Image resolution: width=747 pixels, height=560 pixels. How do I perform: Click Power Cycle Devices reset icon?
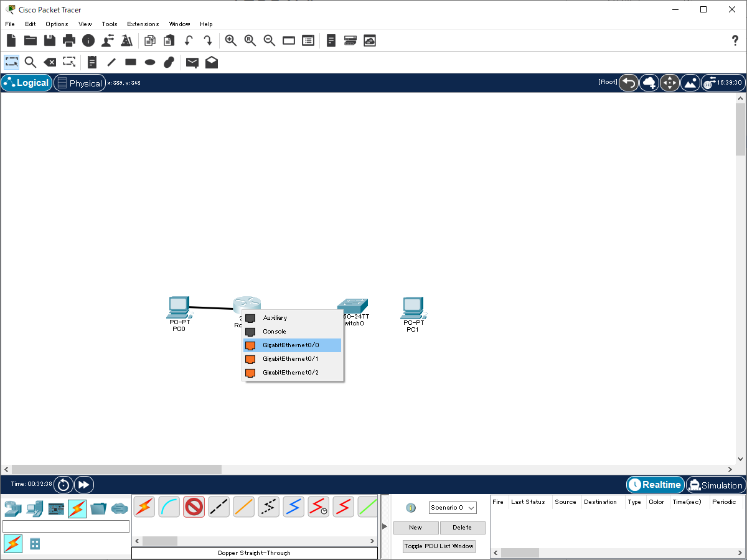pos(63,485)
